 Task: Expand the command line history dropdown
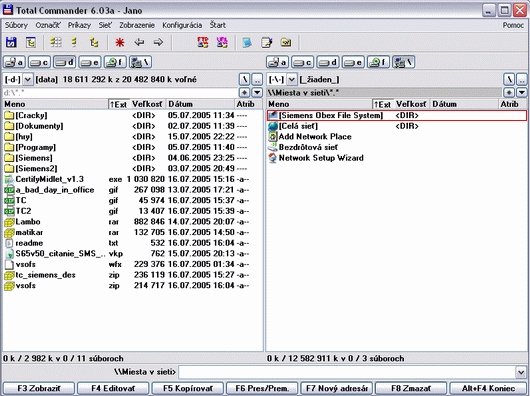pos(521,372)
